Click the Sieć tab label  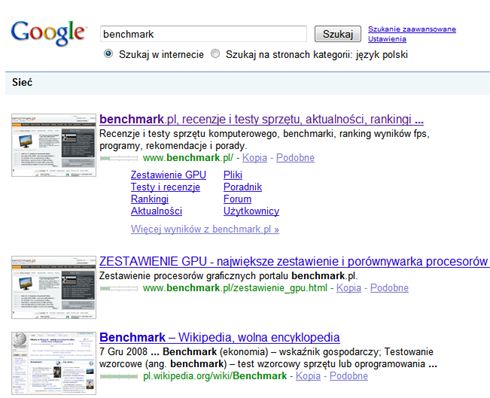click(22, 82)
